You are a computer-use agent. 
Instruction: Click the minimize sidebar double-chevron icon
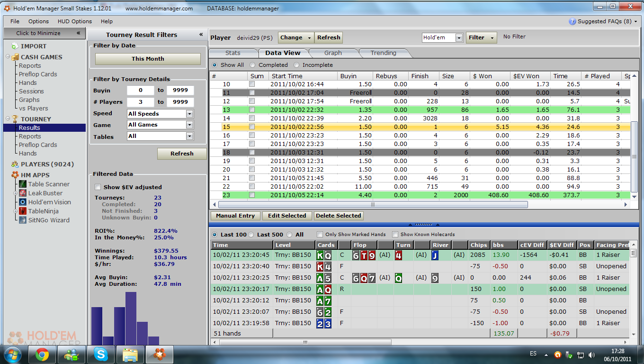tap(78, 33)
